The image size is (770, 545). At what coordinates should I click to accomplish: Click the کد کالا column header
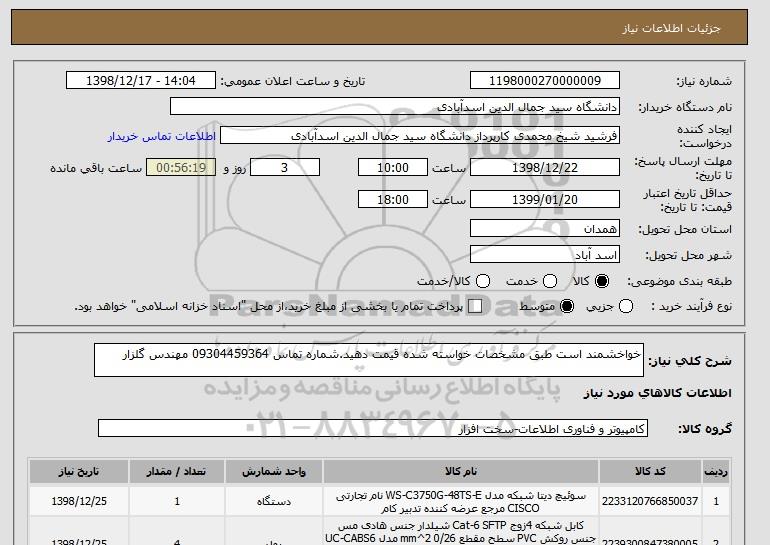pos(650,472)
